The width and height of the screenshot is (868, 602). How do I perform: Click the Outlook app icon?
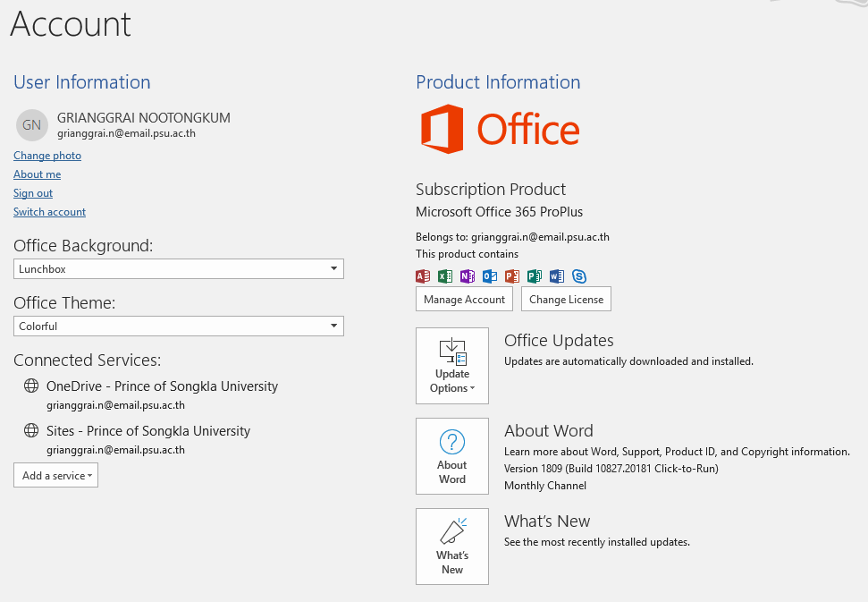point(490,276)
